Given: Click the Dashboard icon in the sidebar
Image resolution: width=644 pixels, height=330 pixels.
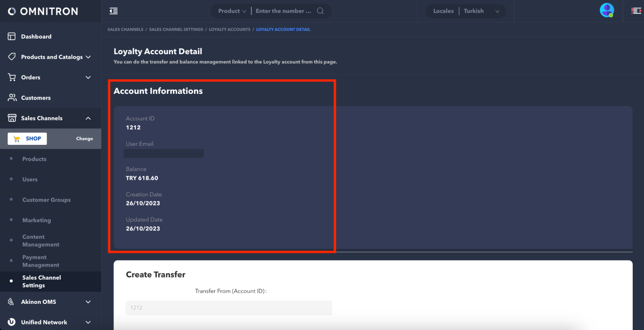Looking at the screenshot, I should (x=12, y=36).
